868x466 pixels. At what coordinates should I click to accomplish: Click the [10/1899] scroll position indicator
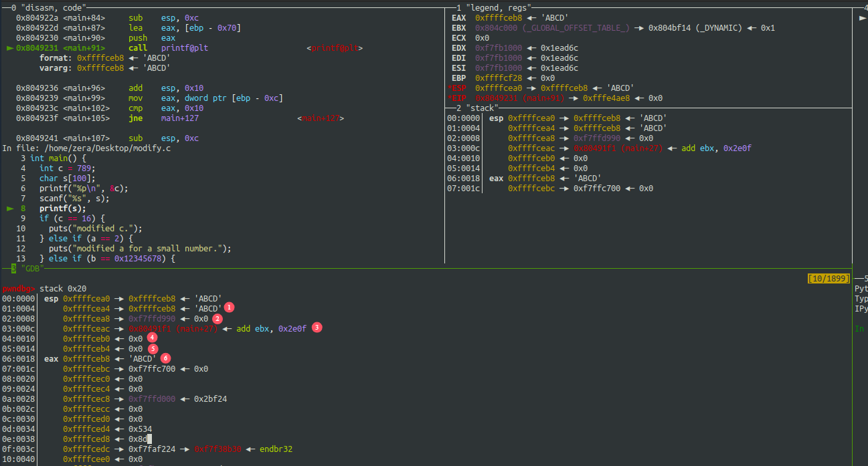pyautogui.click(x=829, y=277)
